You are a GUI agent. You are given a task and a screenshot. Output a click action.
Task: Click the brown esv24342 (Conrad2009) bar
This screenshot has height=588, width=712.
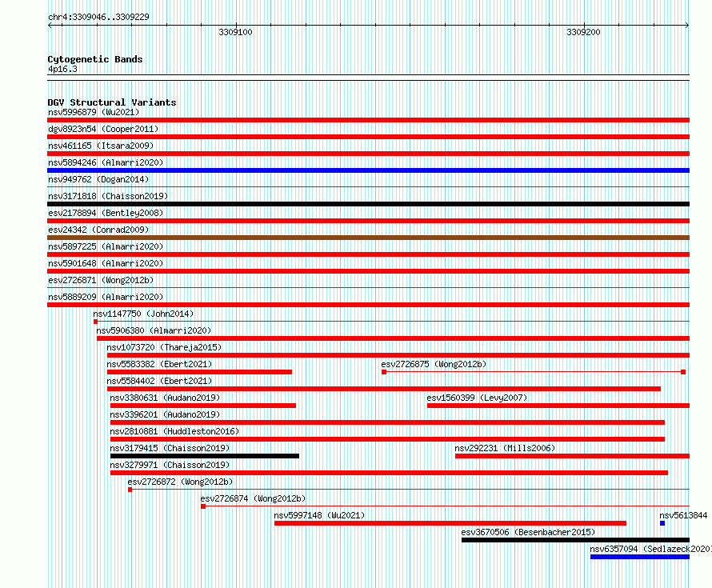[368, 238]
